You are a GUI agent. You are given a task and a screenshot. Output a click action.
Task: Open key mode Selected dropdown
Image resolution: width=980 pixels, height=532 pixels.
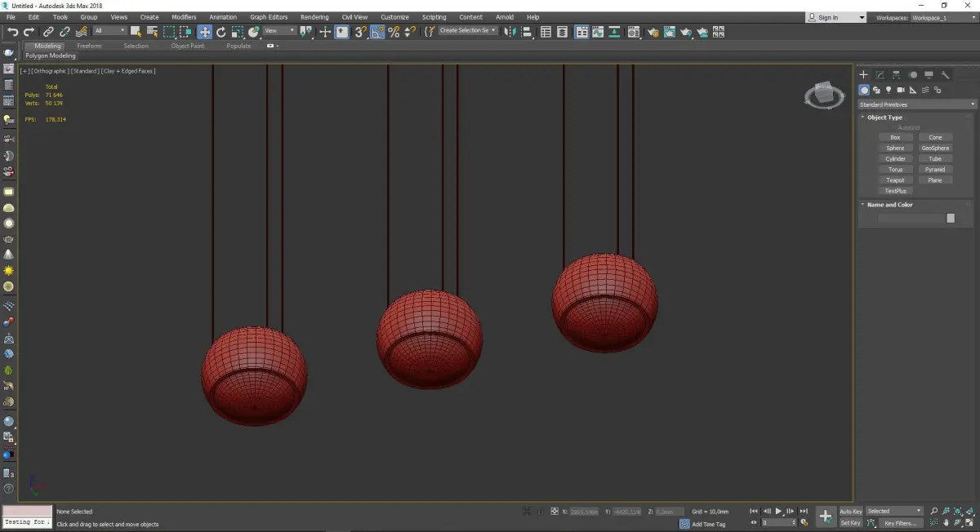tap(894, 512)
